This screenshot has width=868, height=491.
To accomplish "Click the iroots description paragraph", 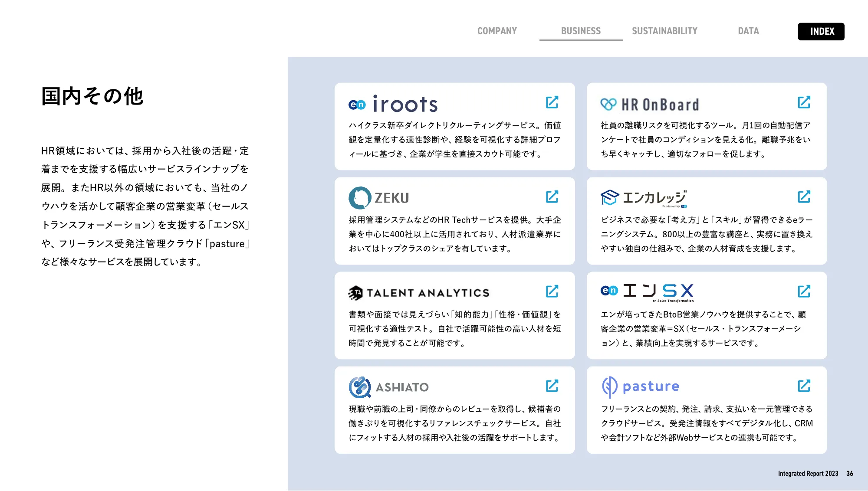I will click(x=455, y=140).
